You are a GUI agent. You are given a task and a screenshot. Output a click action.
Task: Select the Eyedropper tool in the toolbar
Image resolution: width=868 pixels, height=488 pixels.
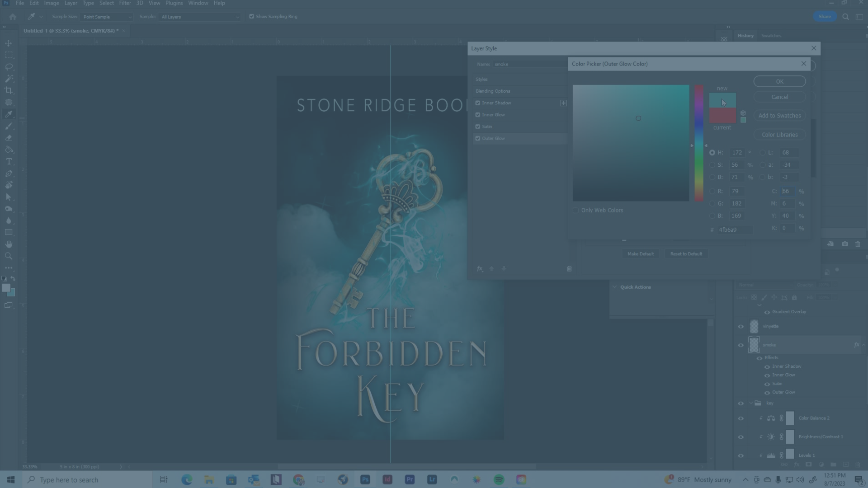coord(9,114)
